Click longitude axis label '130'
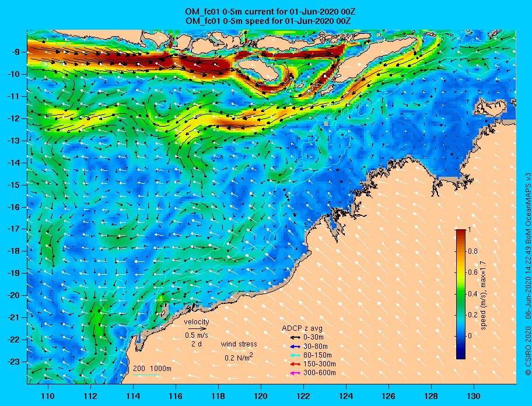 click(x=474, y=396)
